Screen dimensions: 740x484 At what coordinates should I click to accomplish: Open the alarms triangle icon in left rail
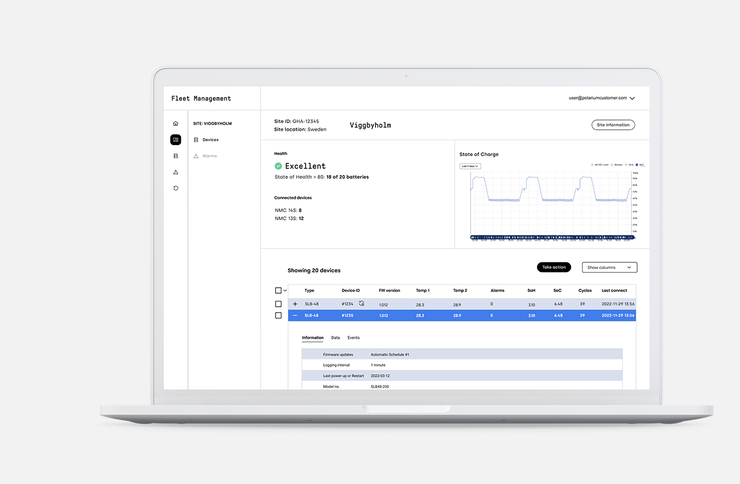(x=176, y=172)
